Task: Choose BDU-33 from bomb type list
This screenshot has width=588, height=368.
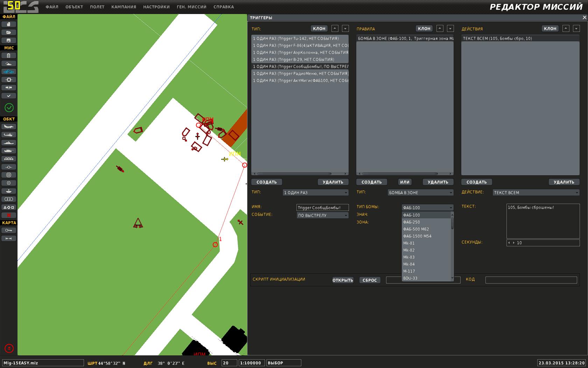Action: pos(426,278)
